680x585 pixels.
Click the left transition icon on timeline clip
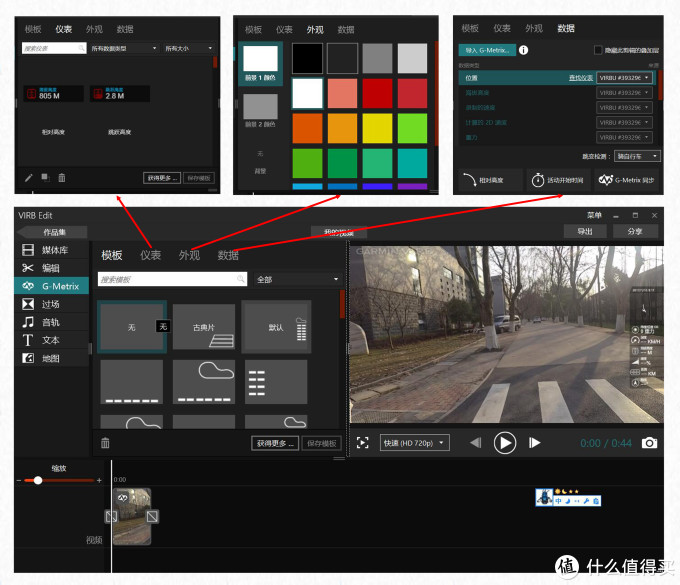[x=111, y=516]
